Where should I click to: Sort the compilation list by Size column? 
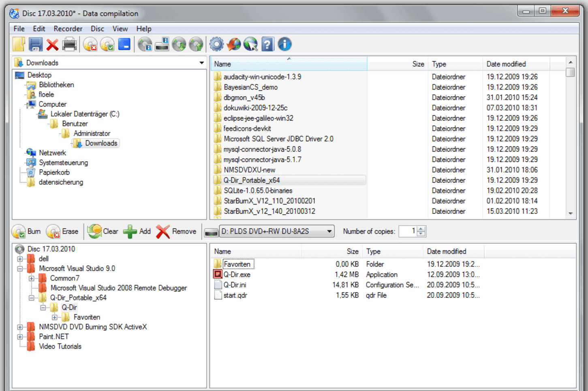332,251
